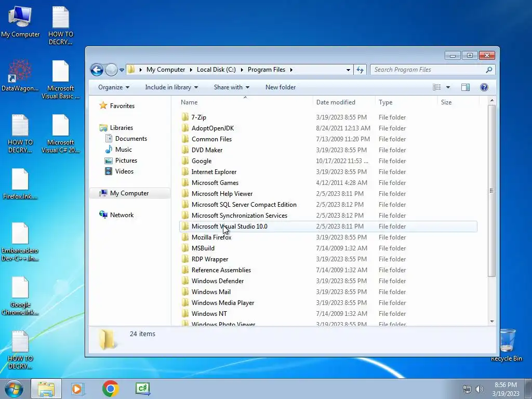
Task: Select the 7-Zip folder icon
Action: (x=185, y=117)
